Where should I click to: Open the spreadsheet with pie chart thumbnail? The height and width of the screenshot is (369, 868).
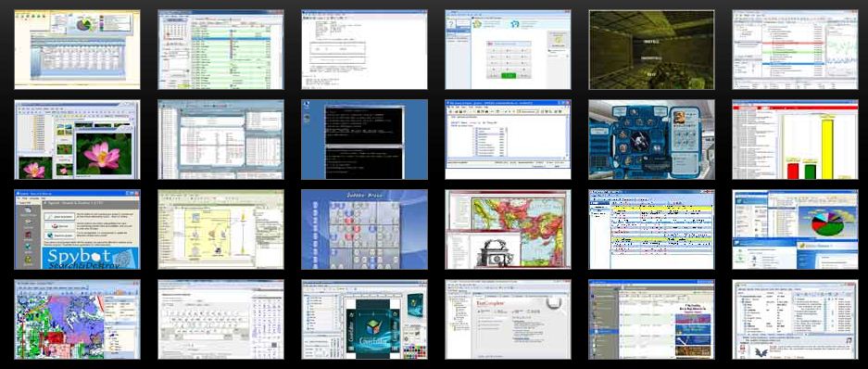(x=77, y=49)
